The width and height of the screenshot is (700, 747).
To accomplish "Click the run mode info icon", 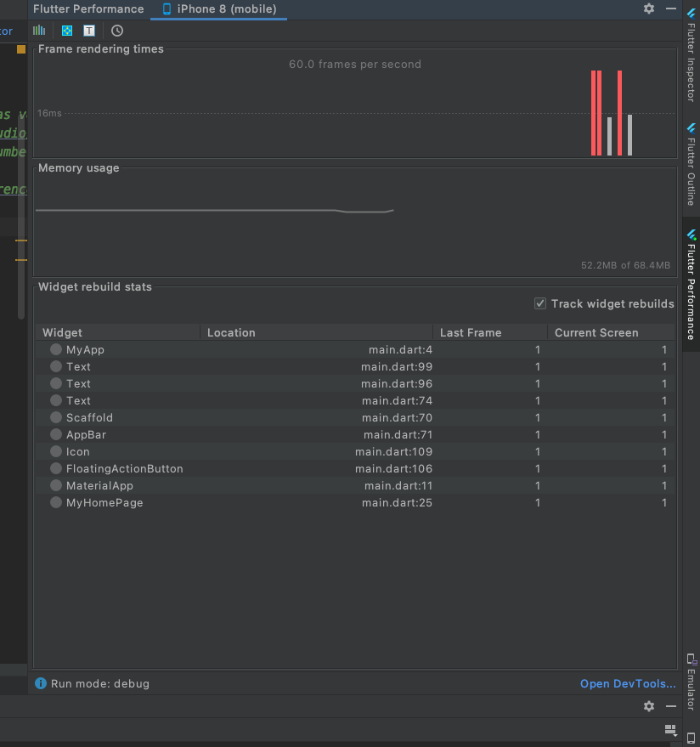I will coord(41,683).
